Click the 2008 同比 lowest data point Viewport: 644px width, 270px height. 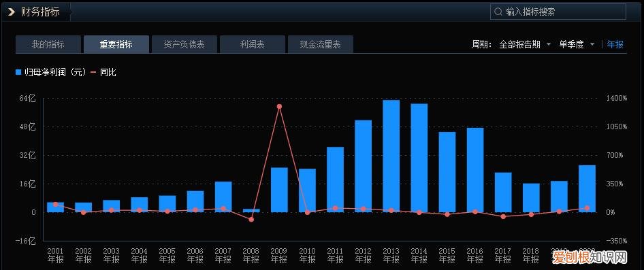[251, 220]
